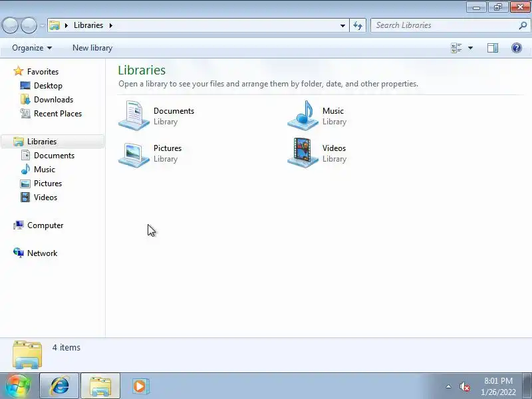This screenshot has width=532, height=399.
Task: Click the Recent Places icon
Action: [25, 113]
